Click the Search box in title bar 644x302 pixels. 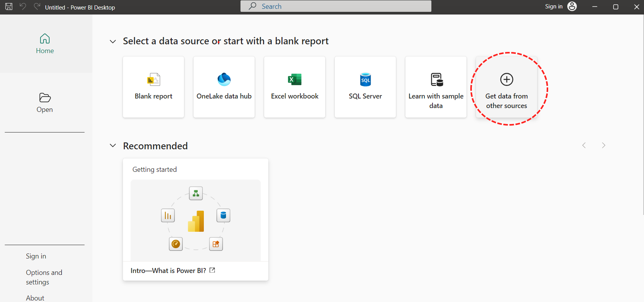point(336,6)
